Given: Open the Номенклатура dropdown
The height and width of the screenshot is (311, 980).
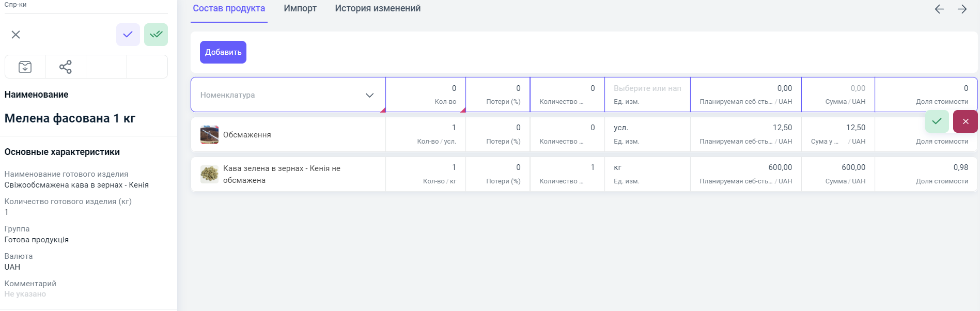Looking at the screenshot, I should click(x=288, y=95).
